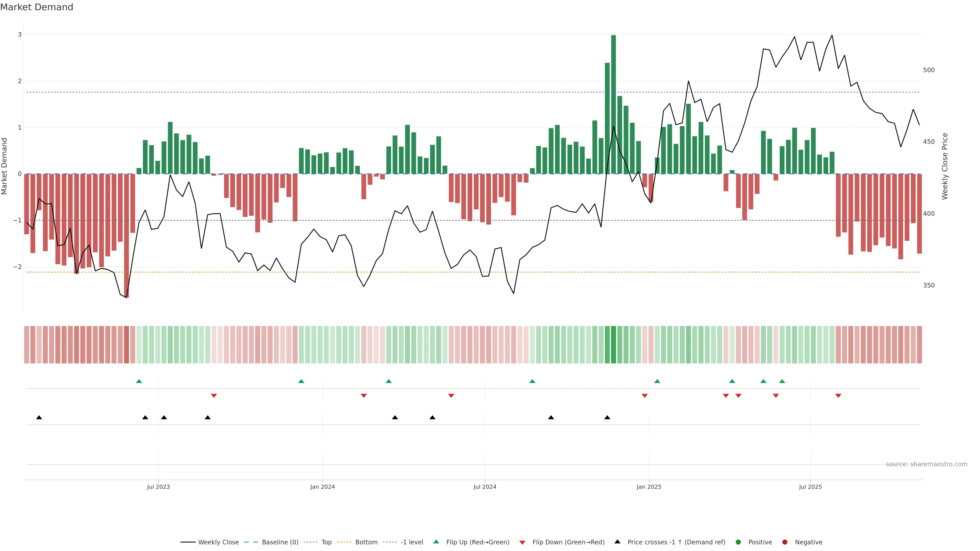Viewport: 980px width, 551px height.
Task: Click the last red flip-down marker
Action: (x=838, y=396)
